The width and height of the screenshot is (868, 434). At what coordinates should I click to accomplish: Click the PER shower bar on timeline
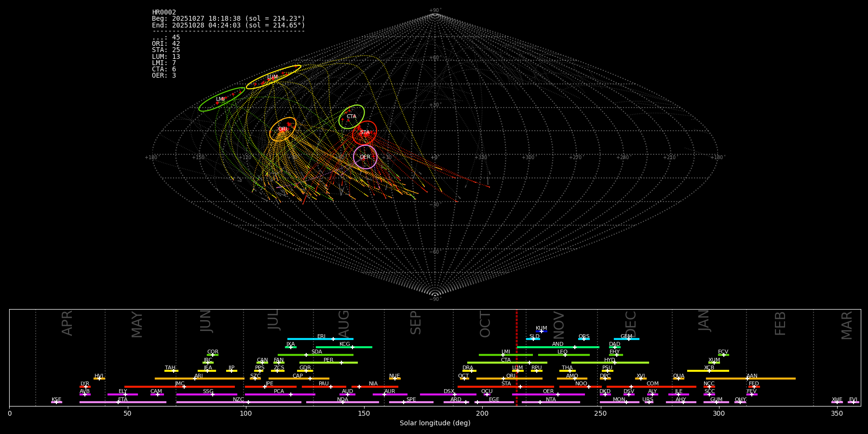click(328, 363)
